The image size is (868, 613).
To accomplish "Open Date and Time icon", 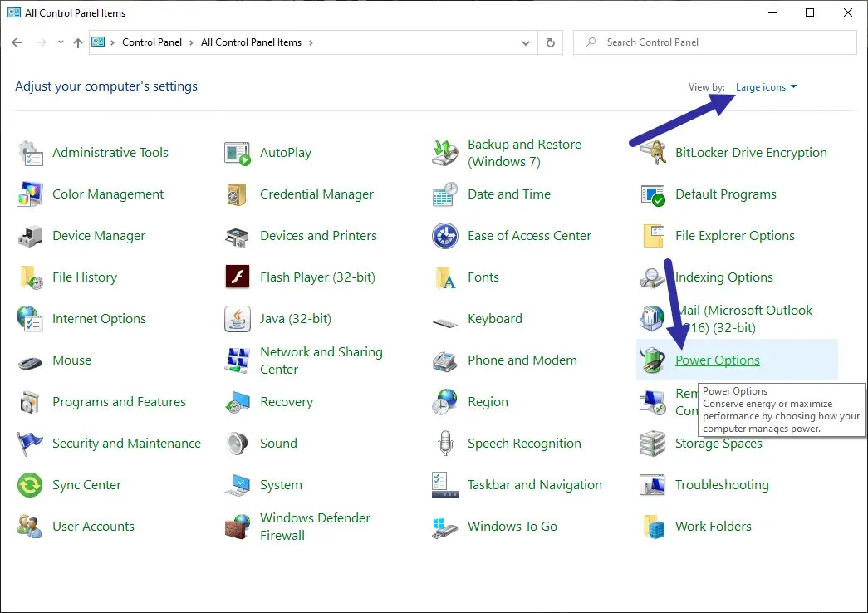I will click(445, 194).
